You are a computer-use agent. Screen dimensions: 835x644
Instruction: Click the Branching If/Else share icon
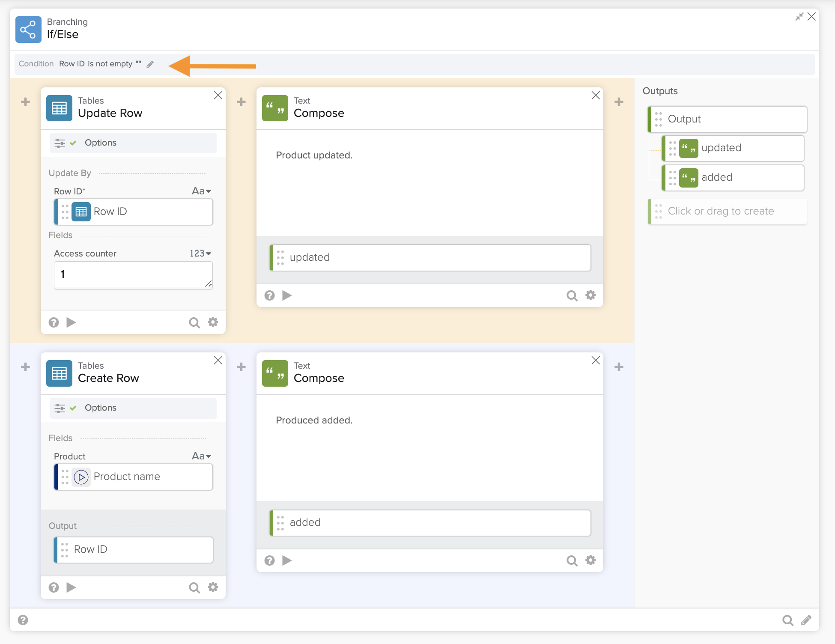pos(28,30)
